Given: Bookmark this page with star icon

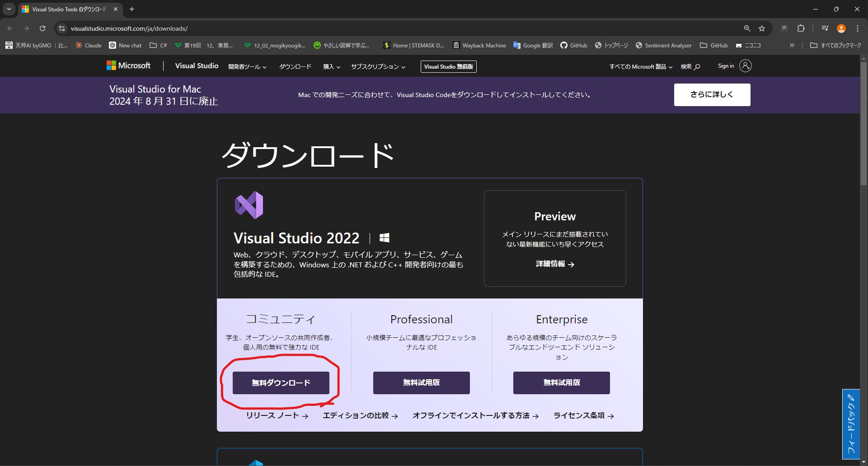Looking at the screenshot, I should tap(762, 28).
